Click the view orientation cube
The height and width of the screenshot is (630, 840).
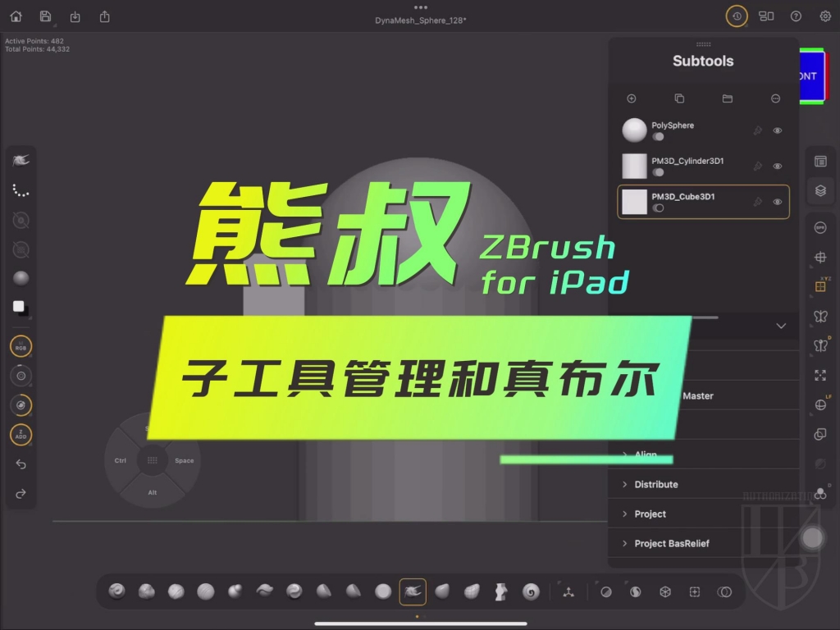pos(813,76)
